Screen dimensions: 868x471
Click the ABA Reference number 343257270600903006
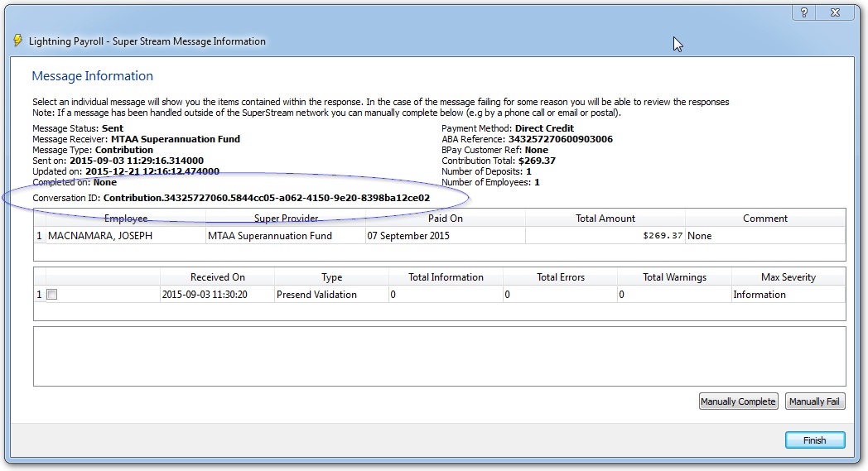(x=560, y=139)
